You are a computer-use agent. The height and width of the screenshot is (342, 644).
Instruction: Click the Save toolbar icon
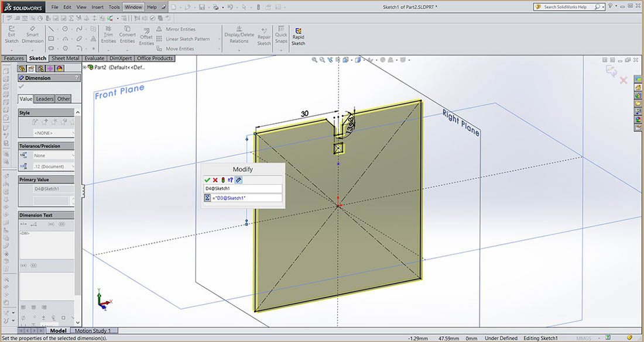coord(201,7)
